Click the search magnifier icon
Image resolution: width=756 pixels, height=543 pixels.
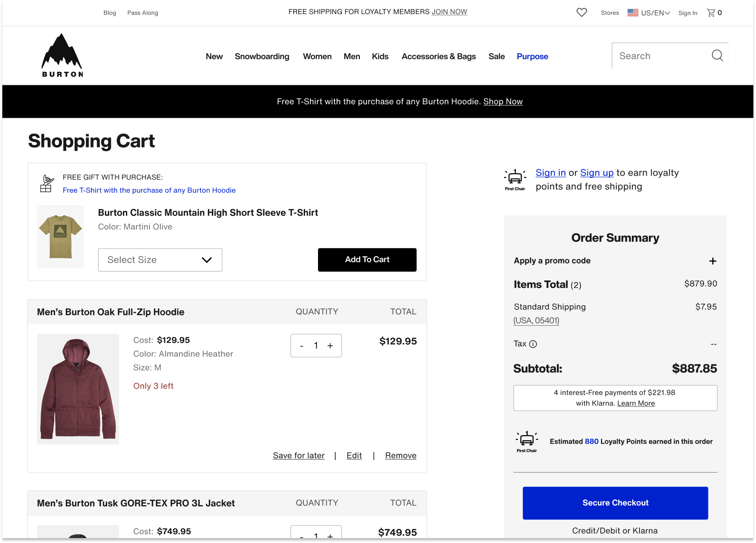pyautogui.click(x=717, y=56)
